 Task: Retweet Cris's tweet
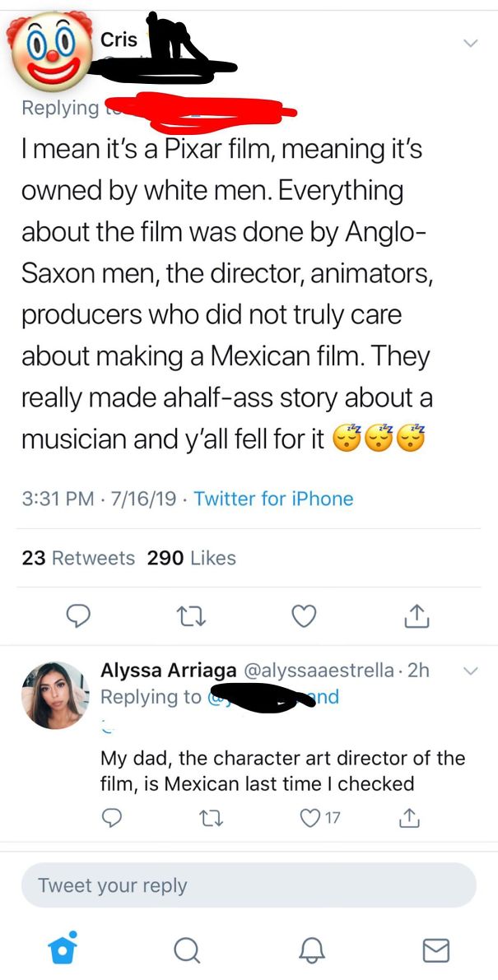191,615
